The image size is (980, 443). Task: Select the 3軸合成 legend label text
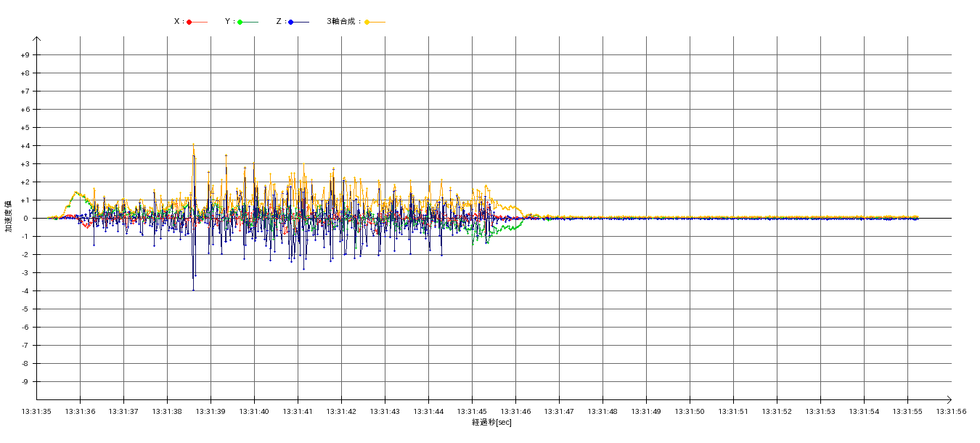(343, 22)
